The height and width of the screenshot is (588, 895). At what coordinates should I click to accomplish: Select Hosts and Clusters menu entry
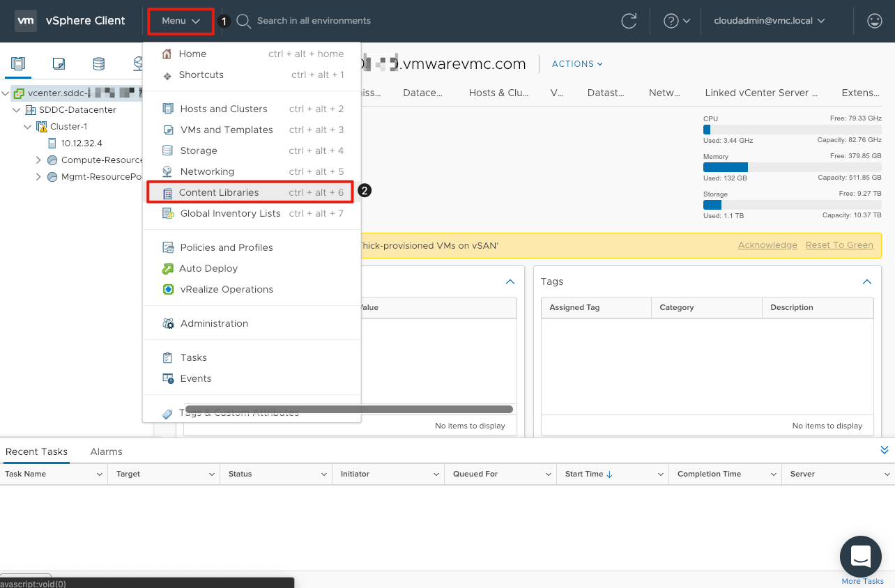252,109
